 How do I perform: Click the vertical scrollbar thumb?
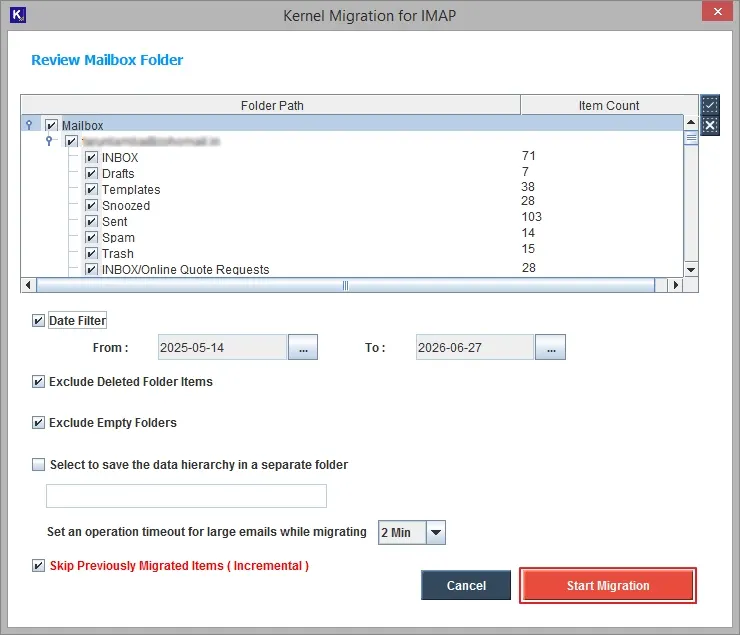(691, 138)
